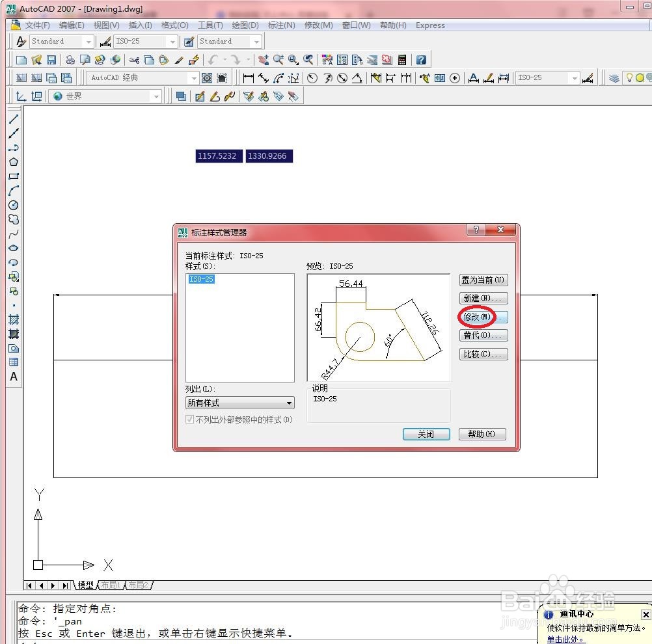Open the 编辑(E) menu
This screenshot has height=644, width=652.
click(x=72, y=25)
